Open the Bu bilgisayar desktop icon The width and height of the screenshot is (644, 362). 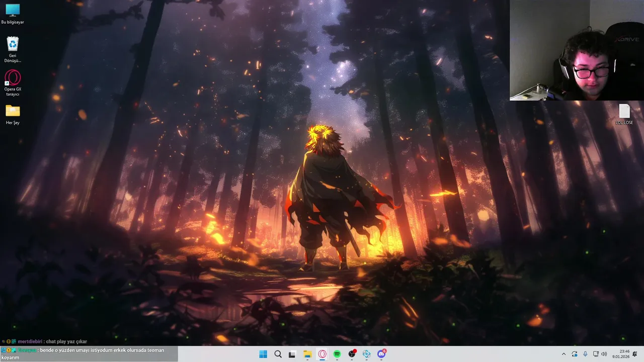click(x=13, y=14)
